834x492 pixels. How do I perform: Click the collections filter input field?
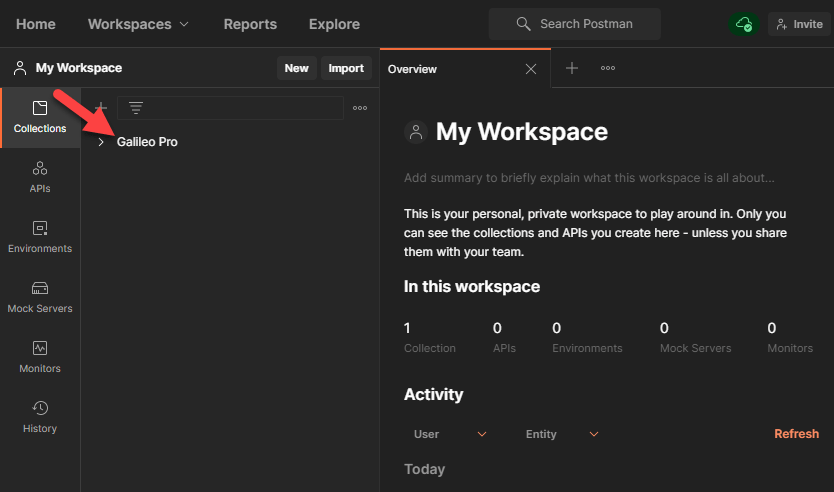coord(230,108)
